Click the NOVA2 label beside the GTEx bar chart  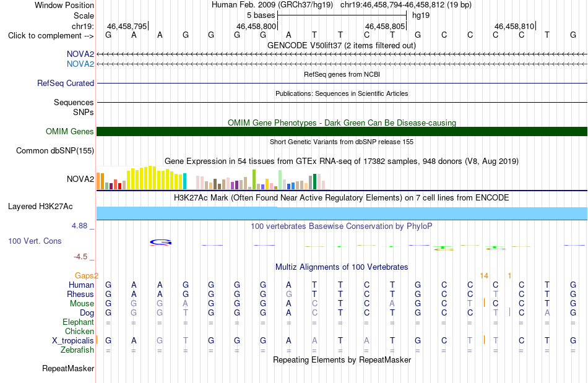point(80,179)
